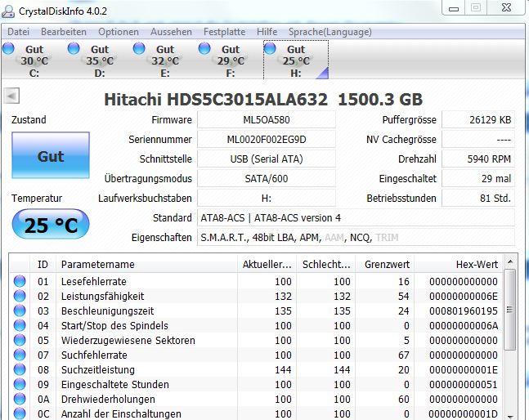Open the Festplatte menu
Viewport: 529px width, 420px height.
(224, 32)
